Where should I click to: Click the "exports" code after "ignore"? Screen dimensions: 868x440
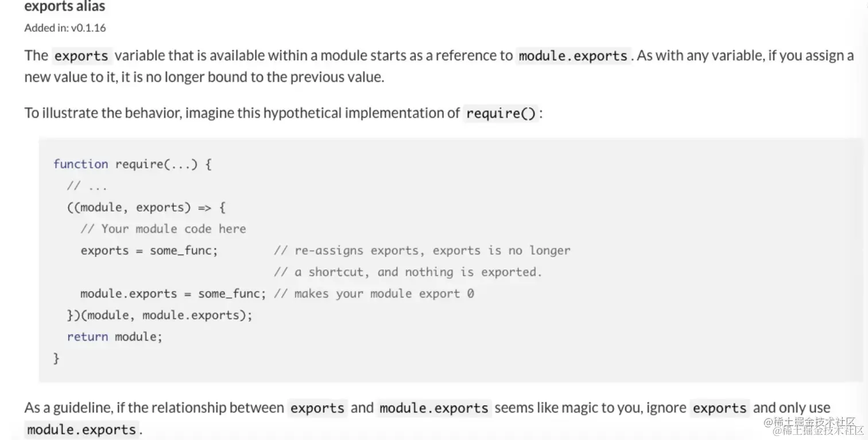719,408
